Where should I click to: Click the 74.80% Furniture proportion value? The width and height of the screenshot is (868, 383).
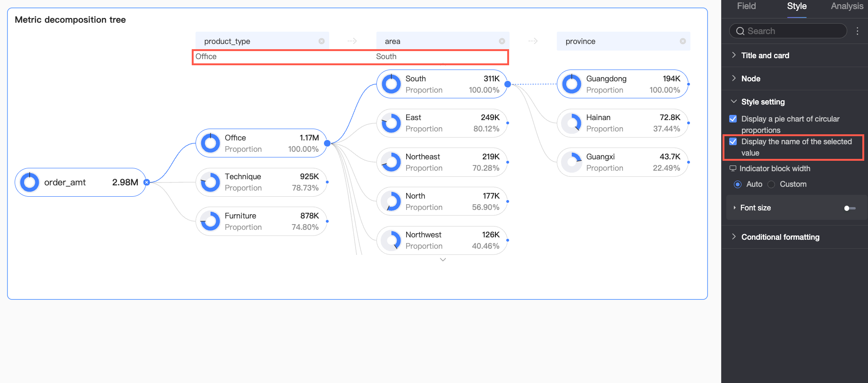305,227
